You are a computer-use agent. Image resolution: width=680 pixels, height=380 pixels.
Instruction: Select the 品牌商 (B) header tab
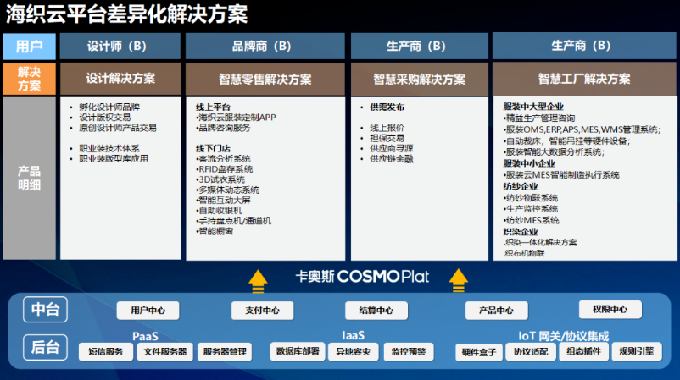265,46
